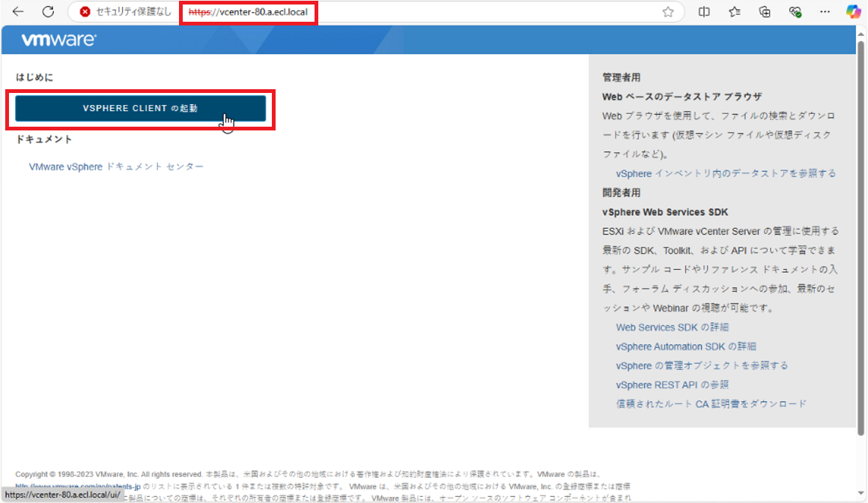
Task: Download trusted root CA certificates link
Action: click(711, 404)
